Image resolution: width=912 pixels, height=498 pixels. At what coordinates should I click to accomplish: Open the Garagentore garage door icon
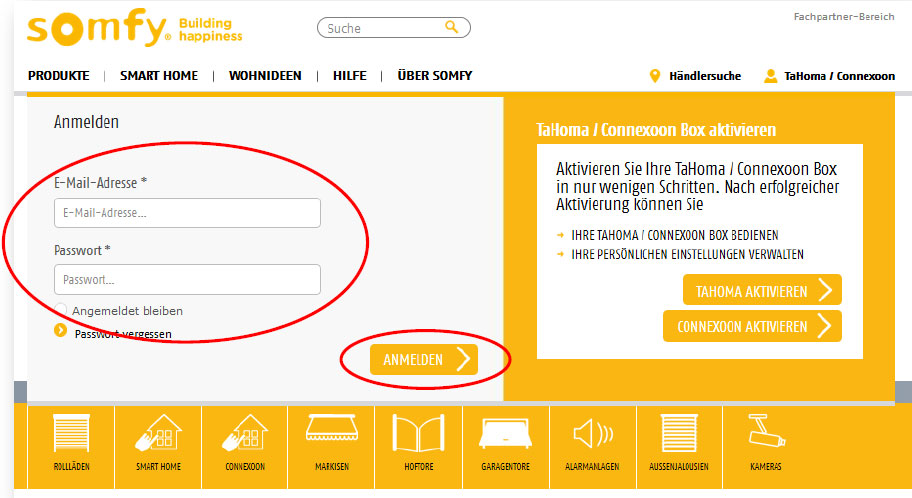click(505, 433)
